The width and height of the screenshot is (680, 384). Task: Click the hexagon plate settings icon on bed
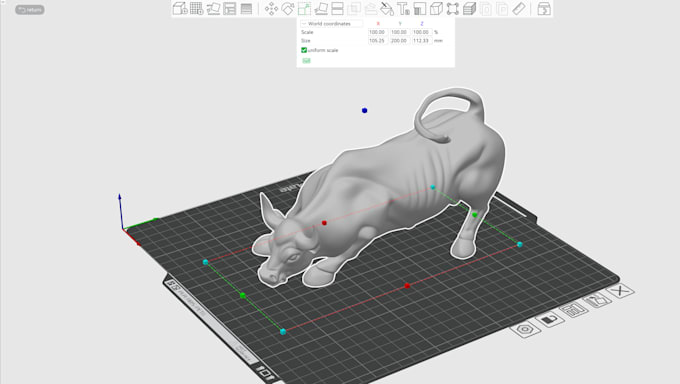pyautogui.click(x=525, y=329)
